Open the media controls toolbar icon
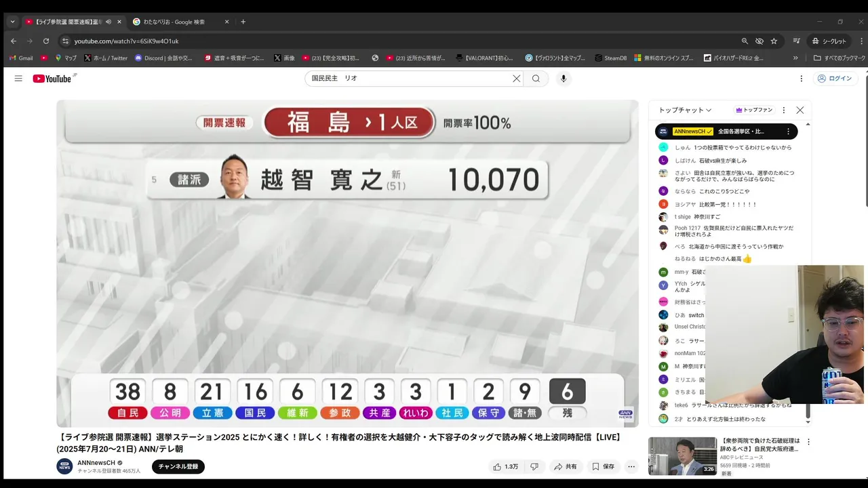Viewport: 868px width, 488px height. (797, 41)
